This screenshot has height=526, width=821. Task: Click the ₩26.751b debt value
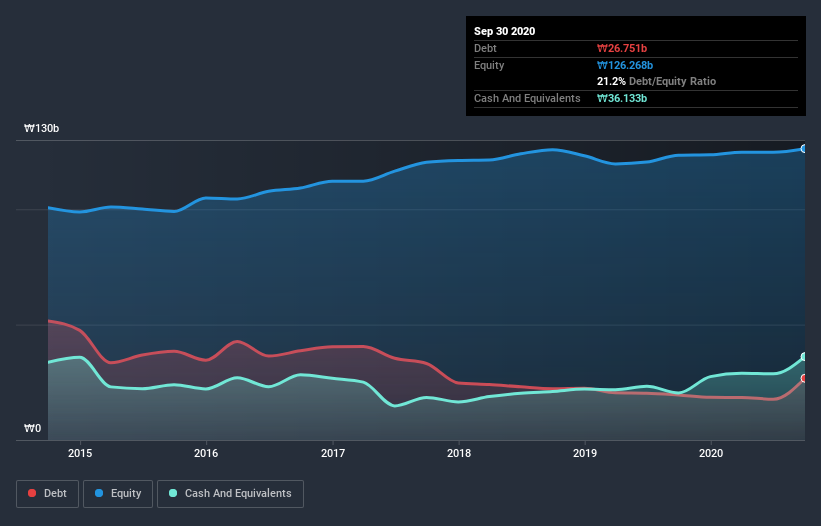tap(622, 48)
